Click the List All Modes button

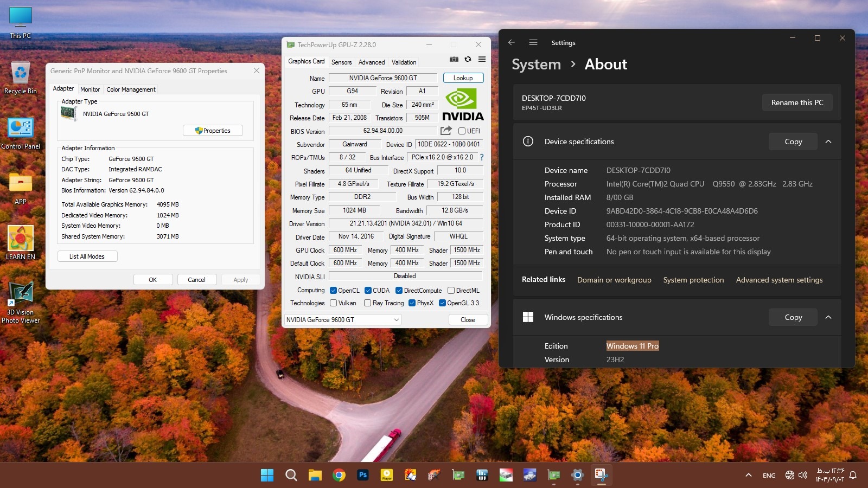(x=87, y=256)
